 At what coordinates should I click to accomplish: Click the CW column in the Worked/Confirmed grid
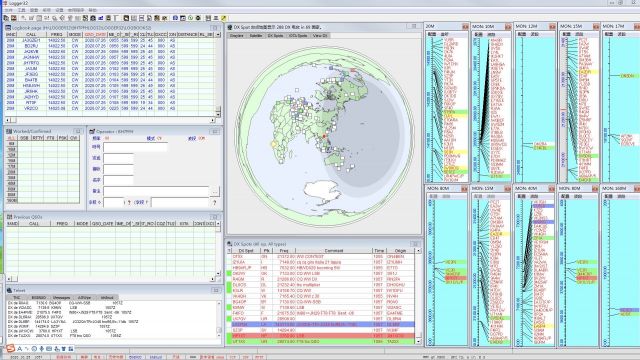point(73,138)
